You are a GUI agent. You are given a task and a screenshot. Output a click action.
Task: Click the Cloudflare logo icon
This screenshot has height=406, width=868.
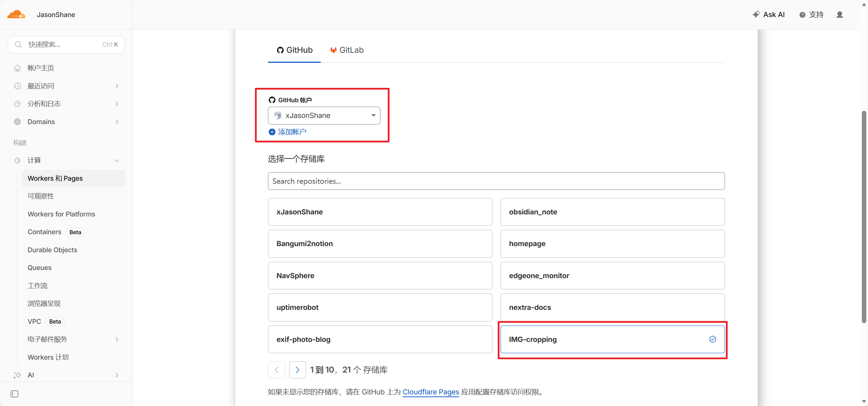(x=16, y=14)
